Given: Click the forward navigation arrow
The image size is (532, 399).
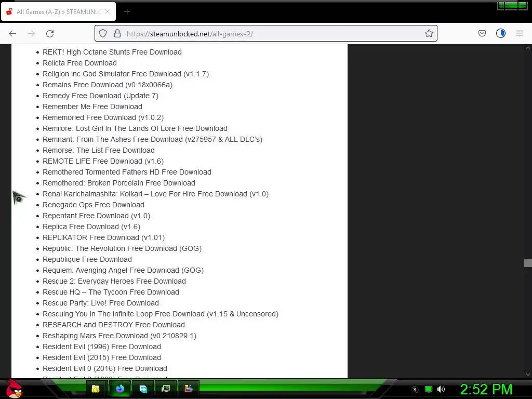Looking at the screenshot, I should [31, 34].
